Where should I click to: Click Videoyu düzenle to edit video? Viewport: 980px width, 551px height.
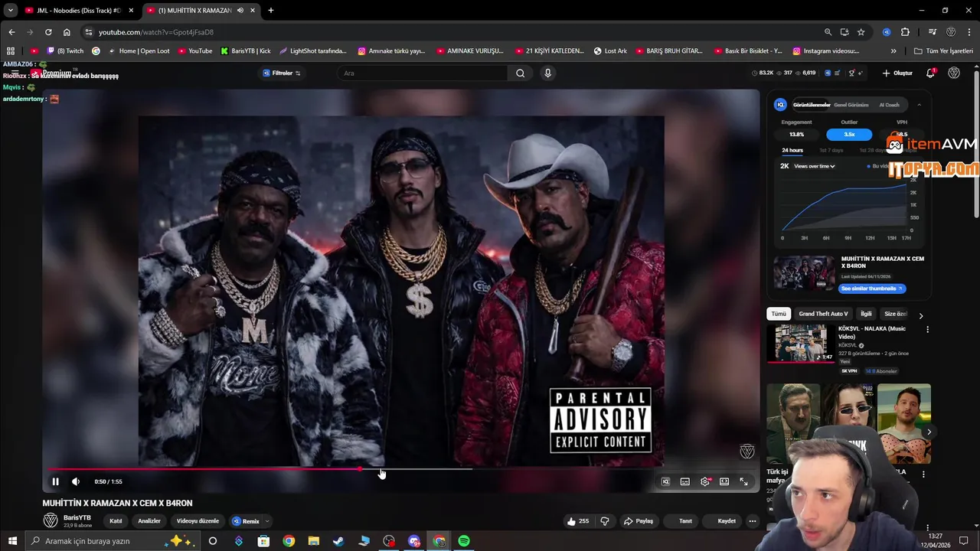[x=198, y=521]
